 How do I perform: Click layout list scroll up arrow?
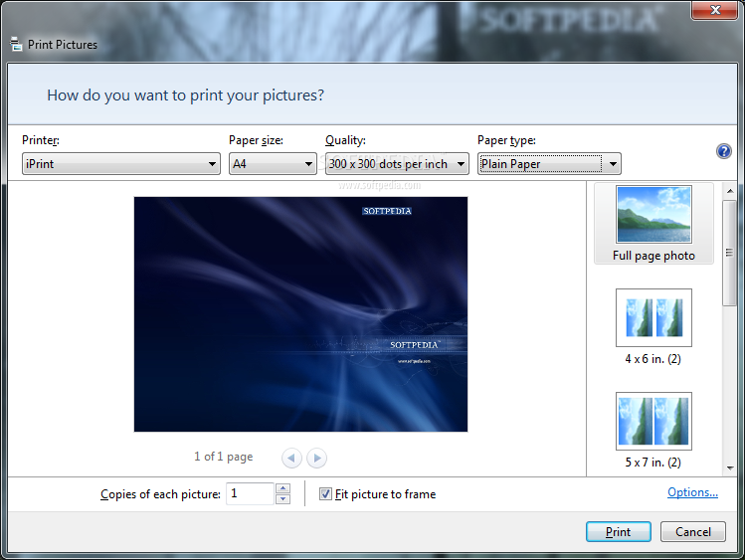730,191
